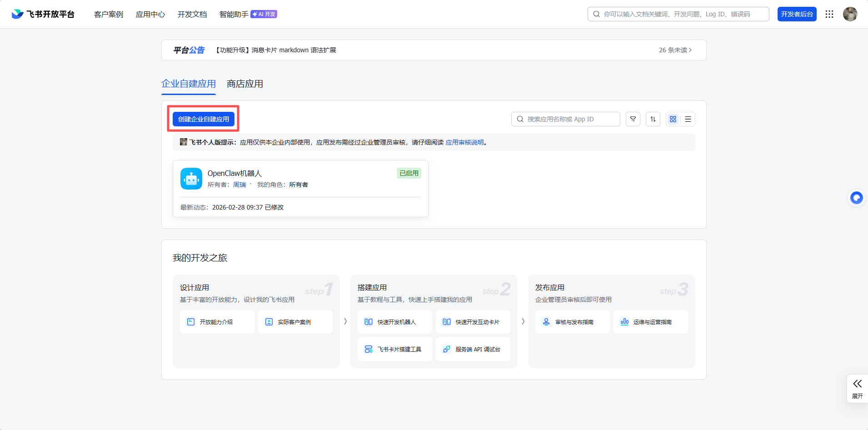868x430 pixels.
Task: Click the Feishu Open Platform logo
Action: click(x=43, y=14)
